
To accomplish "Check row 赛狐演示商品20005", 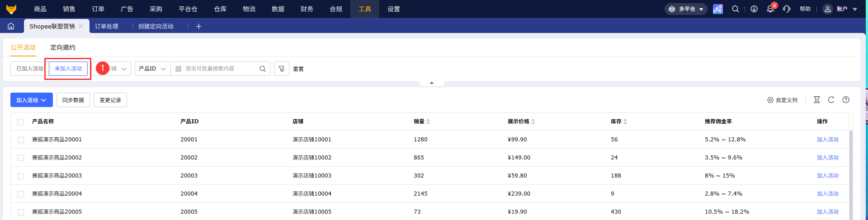I will tap(21, 212).
